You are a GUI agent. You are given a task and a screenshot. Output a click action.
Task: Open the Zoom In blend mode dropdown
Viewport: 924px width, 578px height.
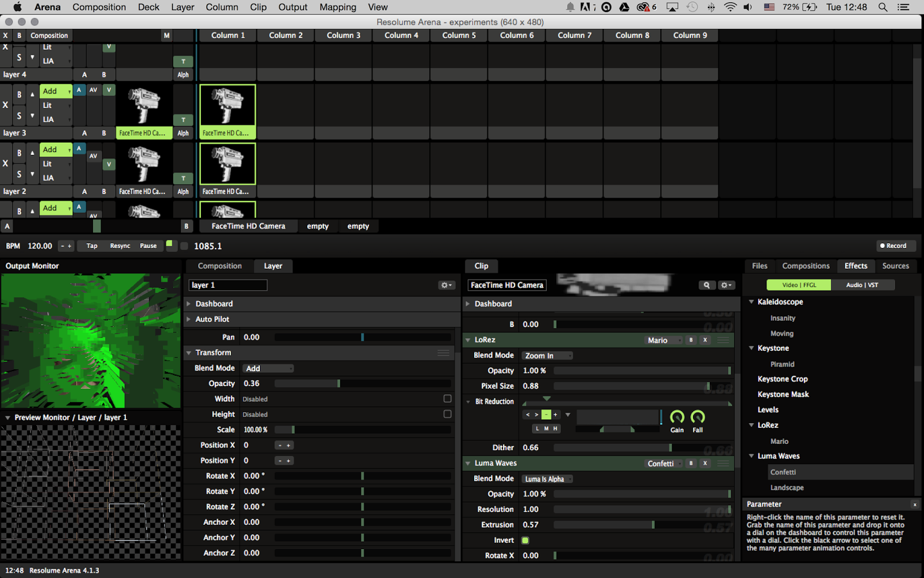pyautogui.click(x=547, y=355)
